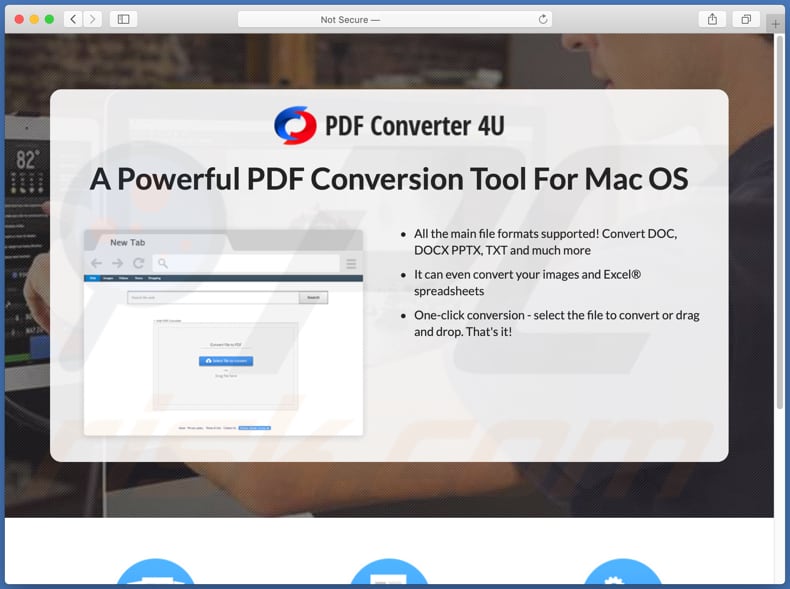Click the One-click conversion bullet text

(557, 323)
